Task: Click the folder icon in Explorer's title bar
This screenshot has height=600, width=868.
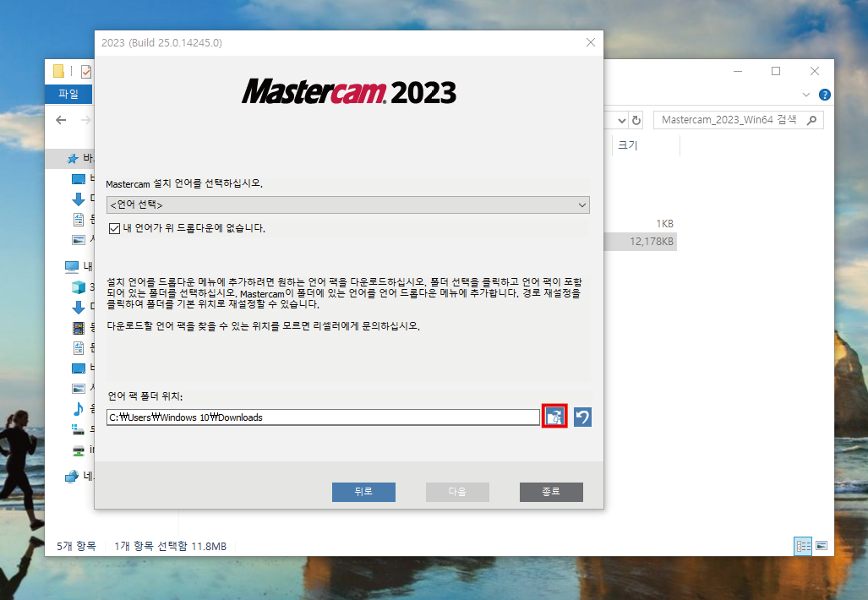Action: (x=58, y=71)
